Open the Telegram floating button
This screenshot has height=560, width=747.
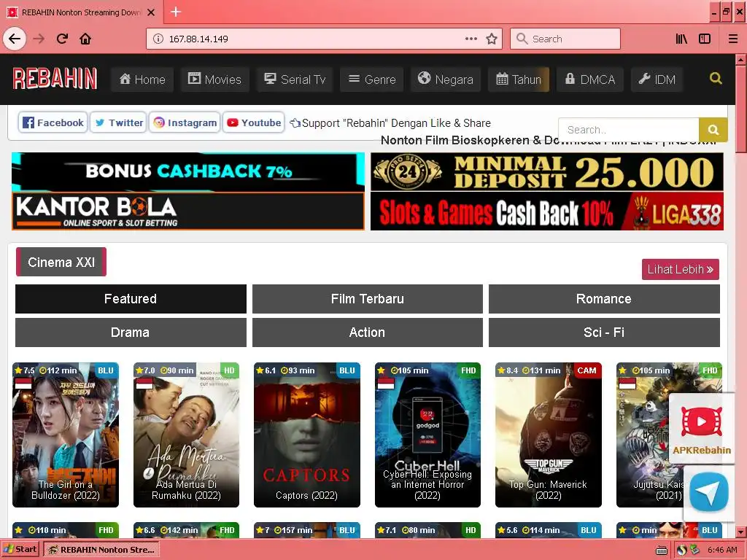tap(709, 492)
